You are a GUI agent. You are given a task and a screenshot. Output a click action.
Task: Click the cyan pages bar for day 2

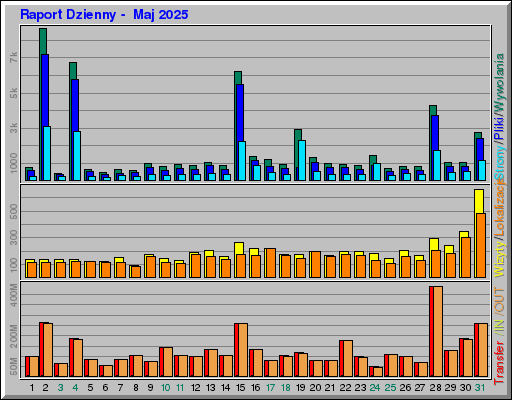pos(47,154)
